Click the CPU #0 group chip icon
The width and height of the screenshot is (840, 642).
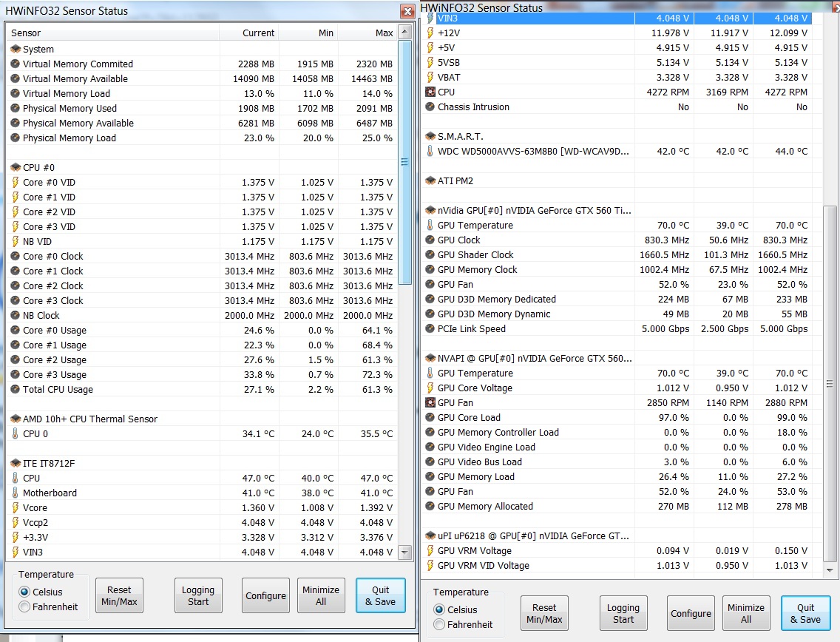click(15, 168)
